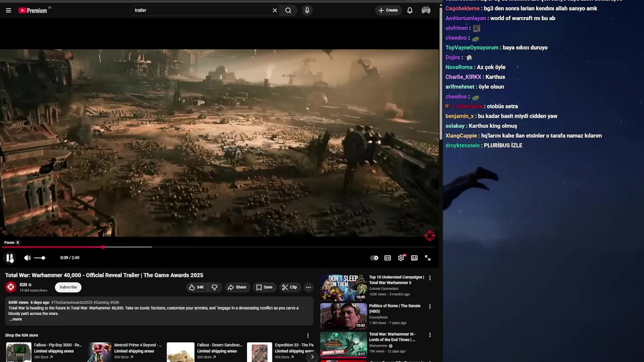
Task: Open the IGN channel name link
Action: point(23,285)
